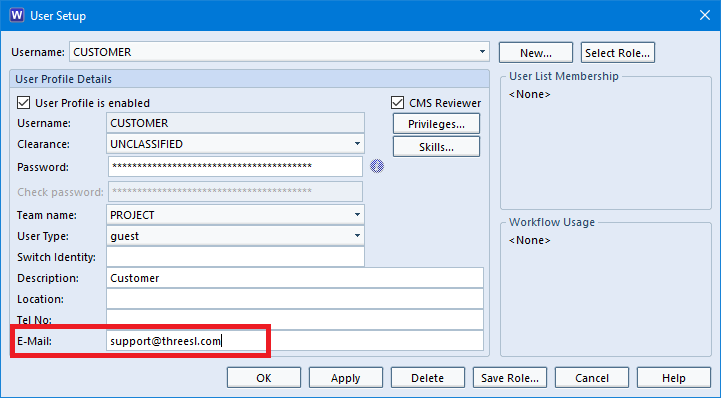Click the E-Mail field with support@threesl.com
Viewport: 721px width, 398px height.
(295, 341)
